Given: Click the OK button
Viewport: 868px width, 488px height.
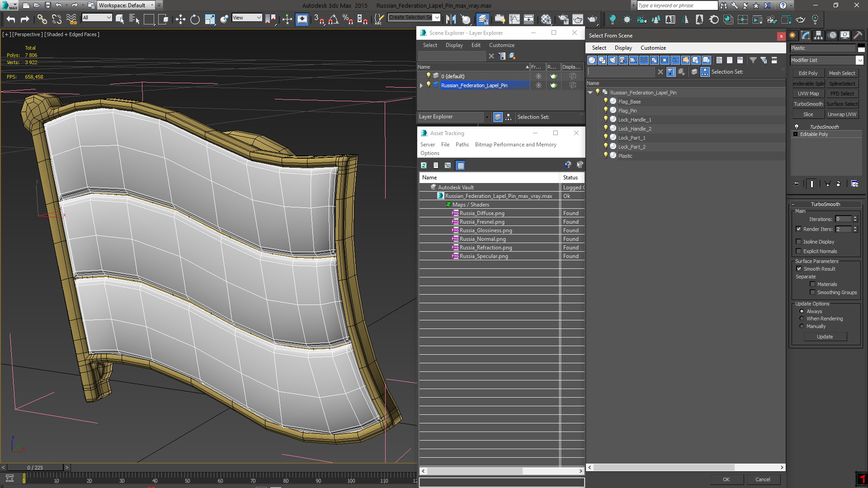Looking at the screenshot, I should coord(726,479).
